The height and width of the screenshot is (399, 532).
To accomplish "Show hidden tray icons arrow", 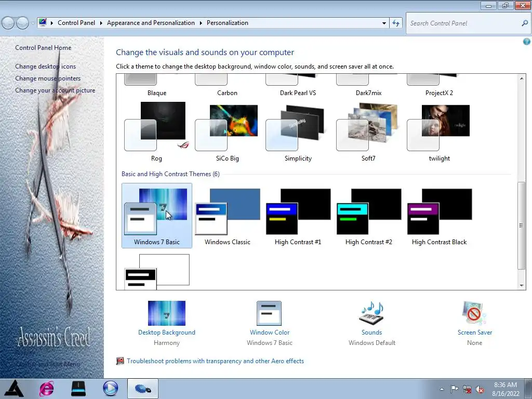I will [x=442, y=389].
